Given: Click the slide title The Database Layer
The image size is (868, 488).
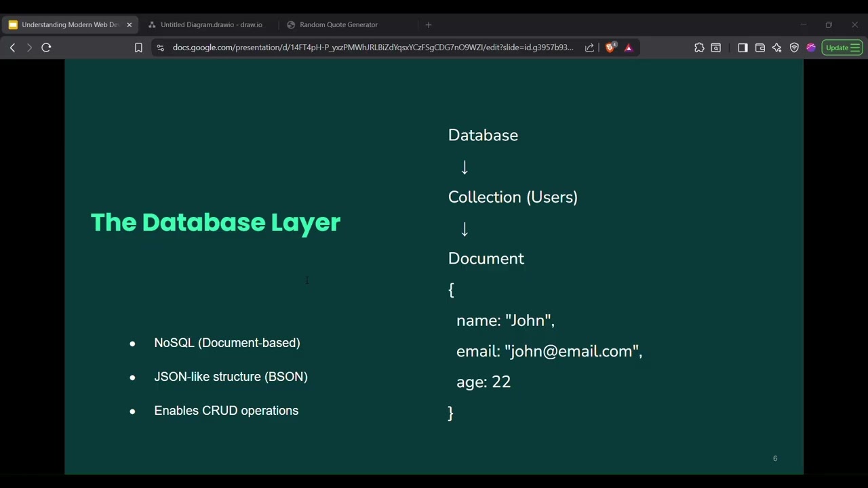Looking at the screenshot, I should point(216,222).
